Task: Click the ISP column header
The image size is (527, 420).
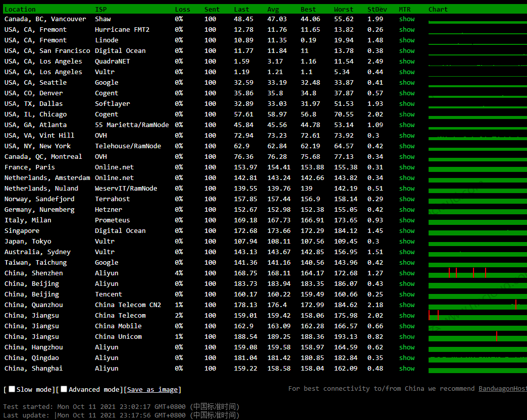Action: (x=101, y=10)
